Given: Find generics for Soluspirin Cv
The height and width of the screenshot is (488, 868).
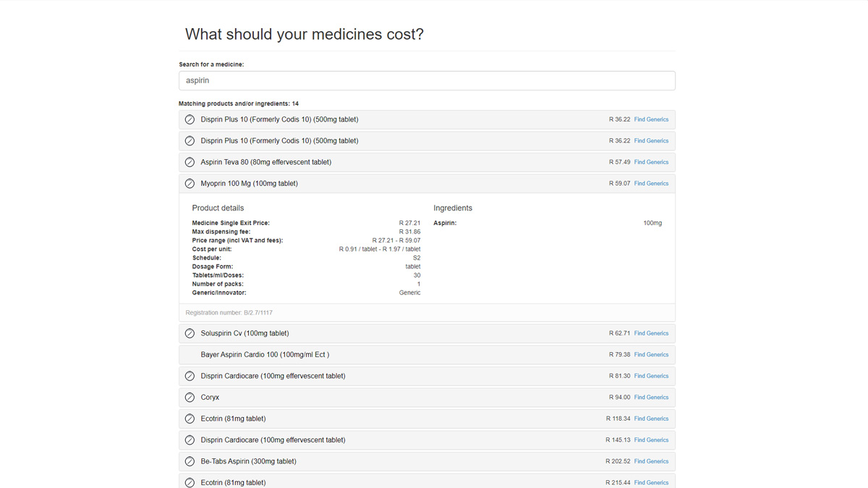Looking at the screenshot, I should pyautogui.click(x=651, y=333).
